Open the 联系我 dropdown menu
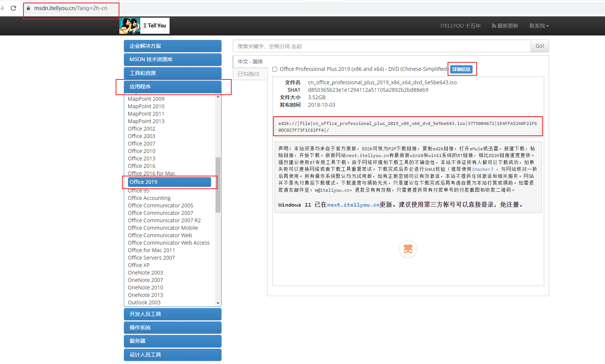This screenshot has width=605, height=364. click(539, 26)
